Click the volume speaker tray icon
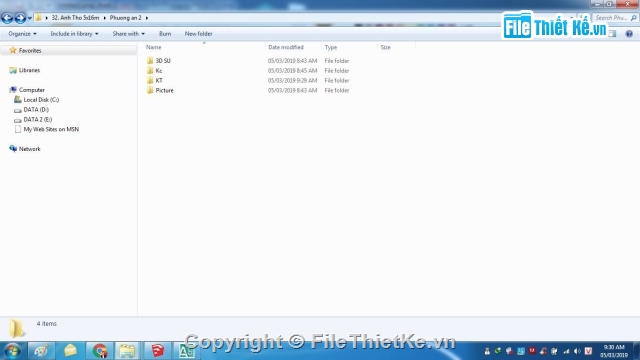 click(x=577, y=351)
